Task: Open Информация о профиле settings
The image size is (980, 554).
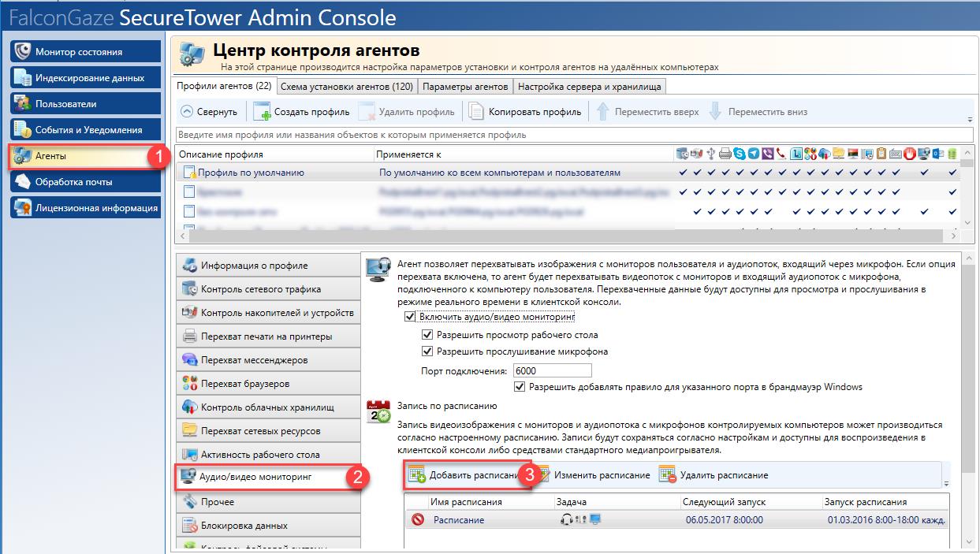Action: [268, 266]
